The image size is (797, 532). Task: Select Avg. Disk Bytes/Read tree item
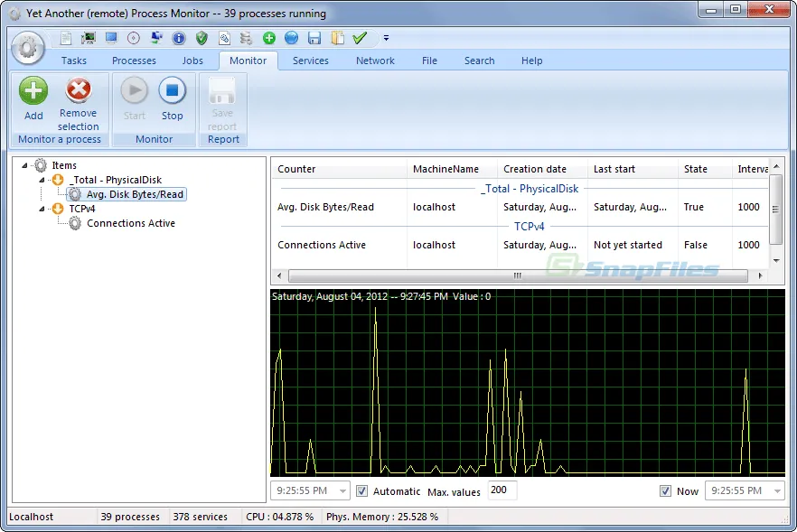click(x=135, y=194)
